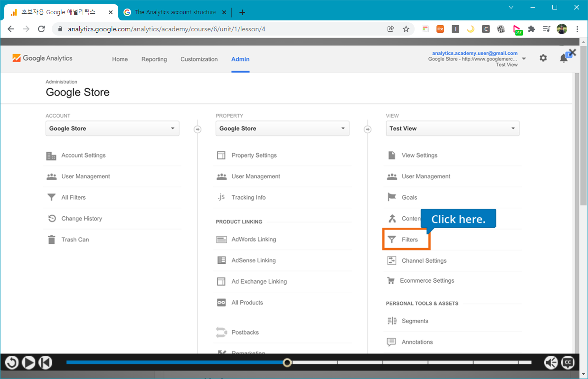Image resolution: width=588 pixels, height=379 pixels.
Task: Click the lesson progress slider handle
Action: [x=287, y=363]
